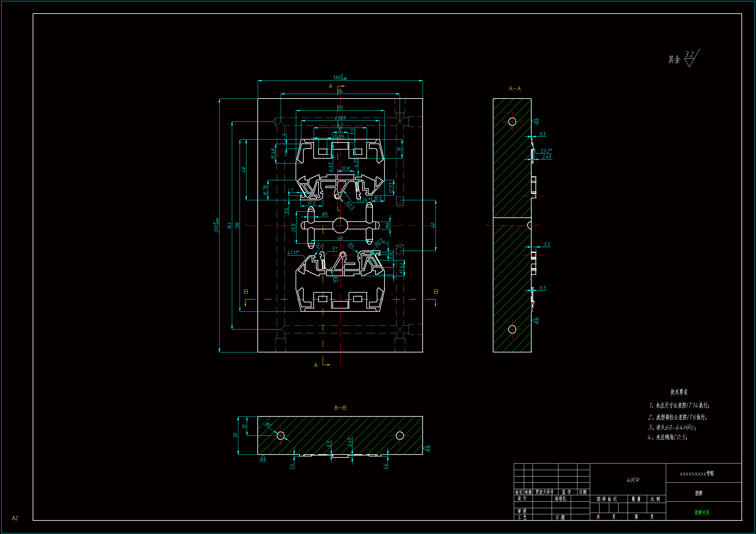Click the B-B section view label
Image resolution: width=756 pixels, height=534 pixels.
340,408
